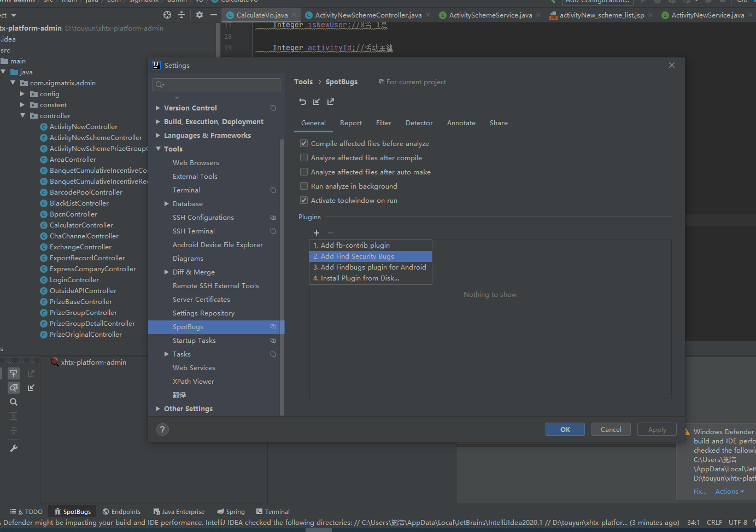756x532 pixels.
Task: Enable 'Analyze affected files after compile'
Action: click(x=304, y=158)
